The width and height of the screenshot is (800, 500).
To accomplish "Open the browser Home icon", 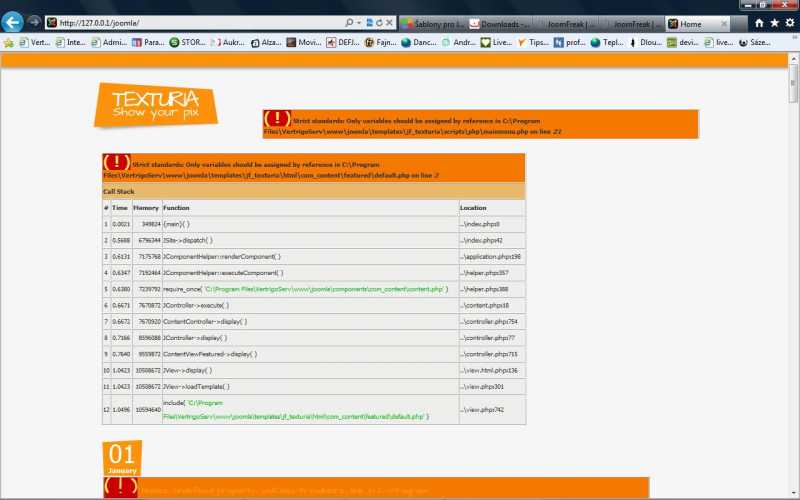I will [759, 22].
